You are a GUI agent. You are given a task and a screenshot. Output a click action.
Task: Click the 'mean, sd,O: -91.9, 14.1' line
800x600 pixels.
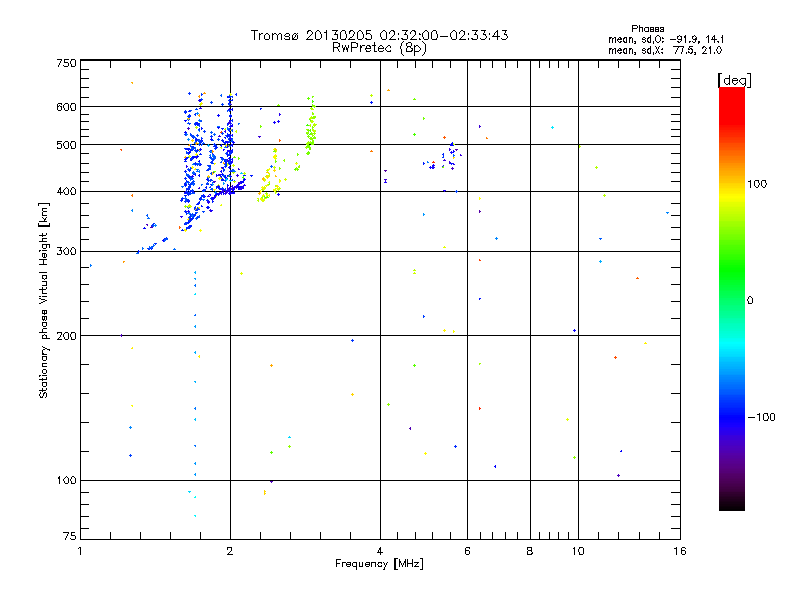(x=666, y=39)
